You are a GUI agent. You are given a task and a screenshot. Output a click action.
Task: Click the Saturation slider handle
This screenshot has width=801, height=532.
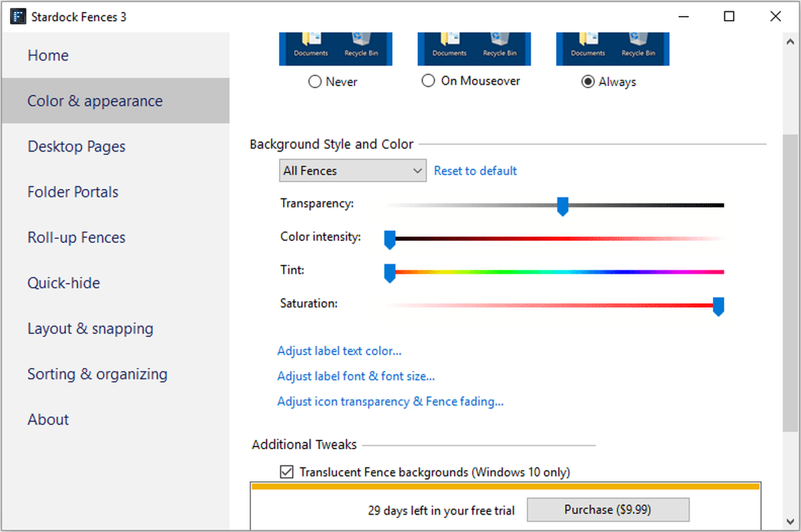click(x=718, y=306)
